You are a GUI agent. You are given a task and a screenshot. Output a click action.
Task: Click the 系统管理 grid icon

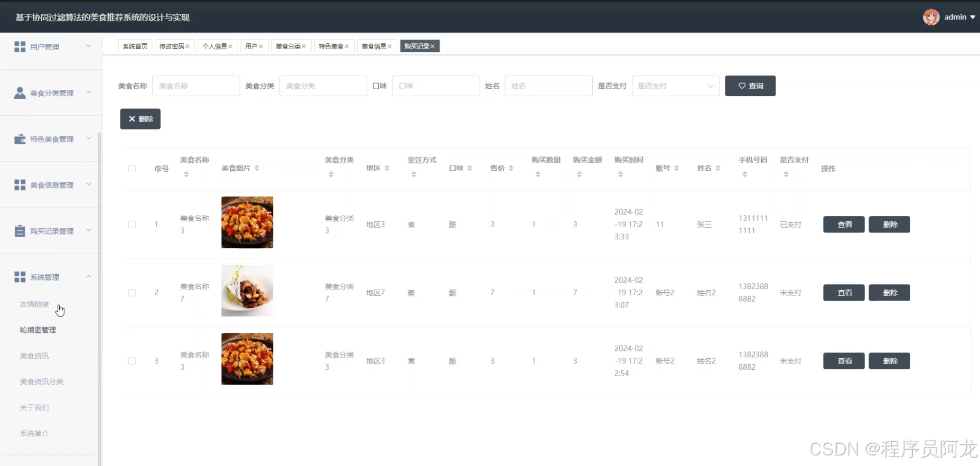(20, 277)
